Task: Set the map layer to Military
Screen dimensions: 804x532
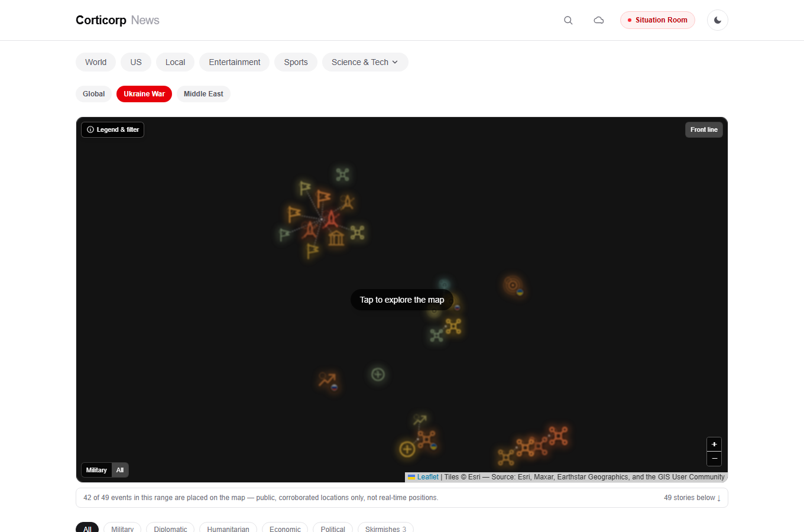Action: 96,470
